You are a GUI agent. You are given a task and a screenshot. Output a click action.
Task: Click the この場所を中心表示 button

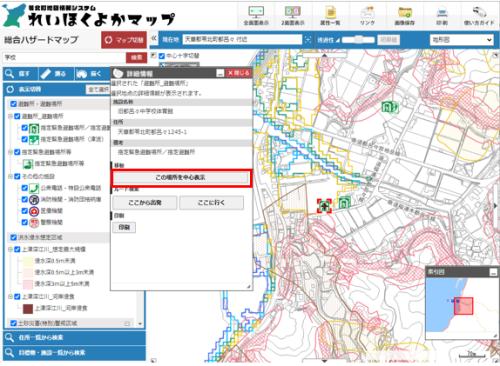coord(180,177)
